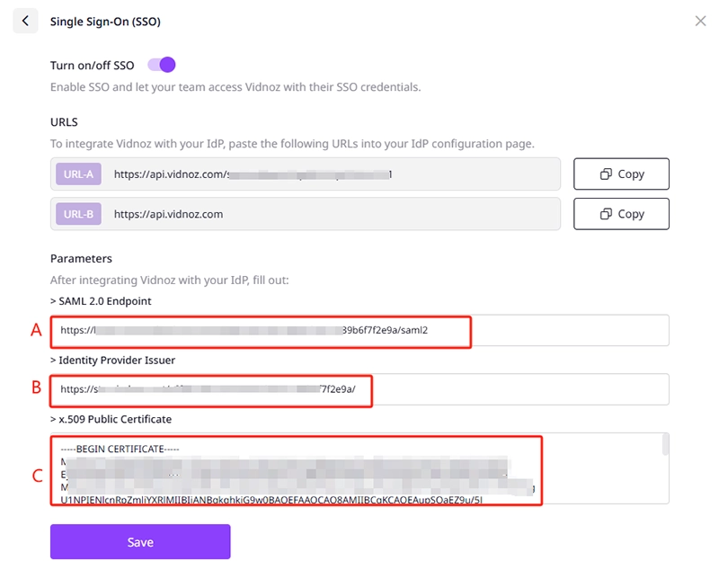Viewport: 719px width, 588px height.
Task: Click the URL-A badge label
Action: (78, 174)
